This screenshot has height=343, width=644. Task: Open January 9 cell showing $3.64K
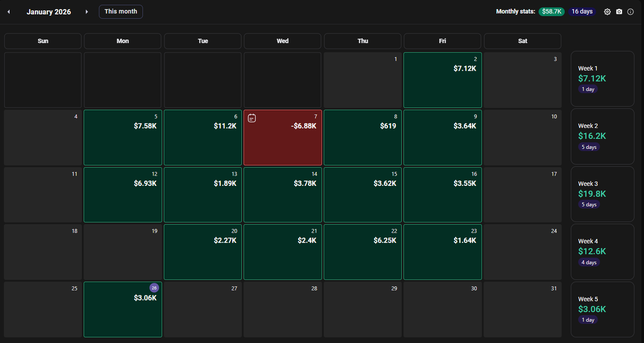pyautogui.click(x=443, y=138)
